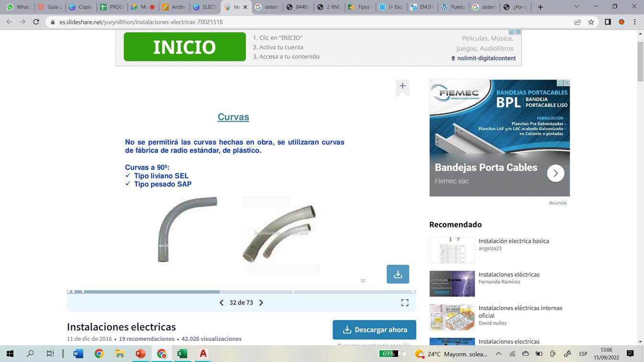The width and height of the screenshot is (644, 362).
Task: Go to the next slide arrow
Action: [261, 303]
